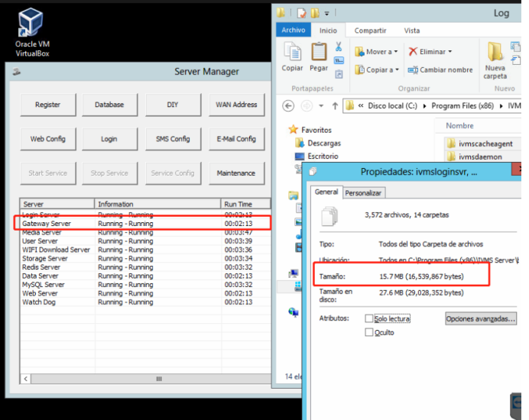Expand Disco local (C:) breadcrumb arrow
Screen dimensions: 529x420
pyautogui.click(x=424, y=106)
